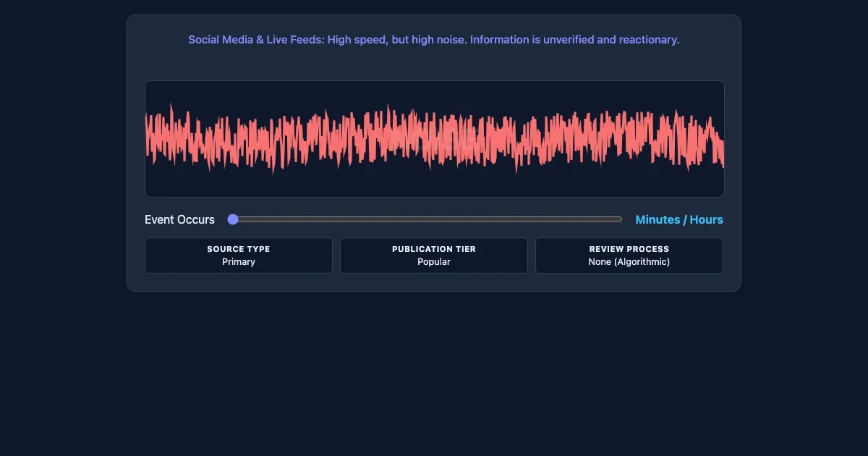Click the Social Media & Live Feeds description

point(434,40)
